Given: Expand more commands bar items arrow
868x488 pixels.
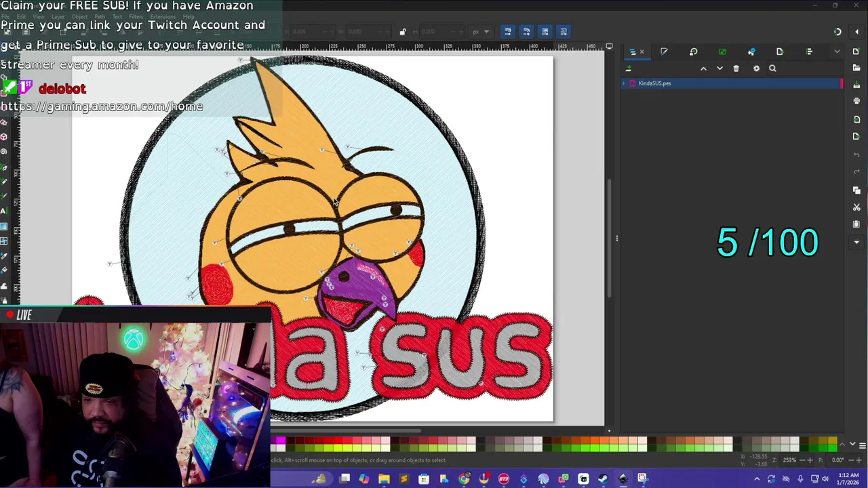Looking at the screenshot, I should [856, 242].
